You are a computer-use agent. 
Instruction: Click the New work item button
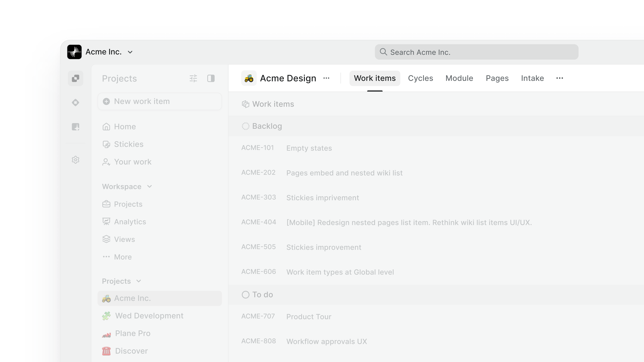pyautogui.click(x=159, y=101)
